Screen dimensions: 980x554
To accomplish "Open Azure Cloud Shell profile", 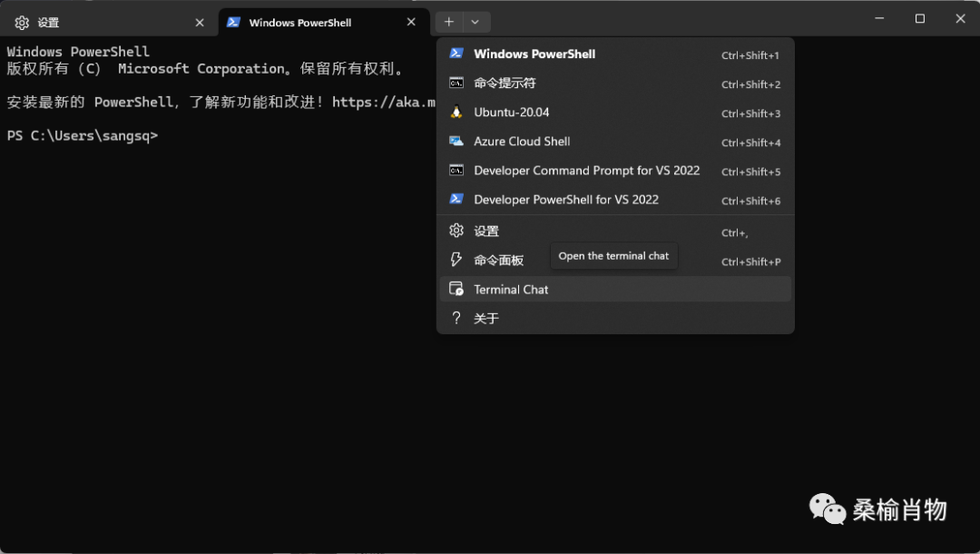I will pos(615,142).
